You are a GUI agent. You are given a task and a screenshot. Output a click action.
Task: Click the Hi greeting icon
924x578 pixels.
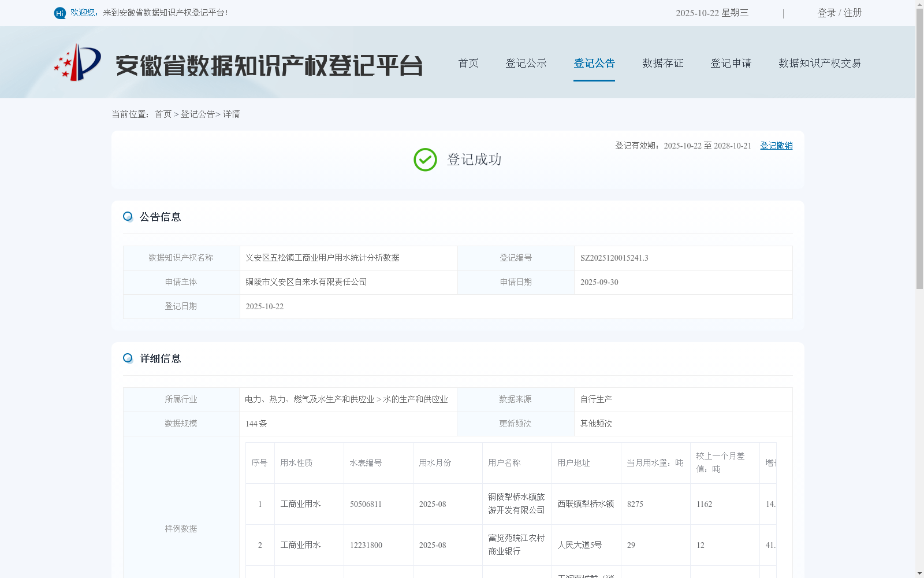pos(60,13)
